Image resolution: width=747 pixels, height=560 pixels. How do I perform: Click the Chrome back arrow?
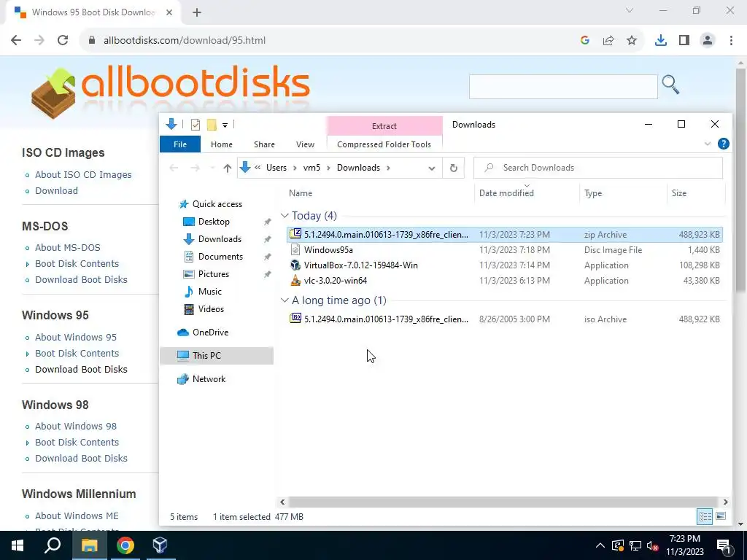[x=16, y=41]
